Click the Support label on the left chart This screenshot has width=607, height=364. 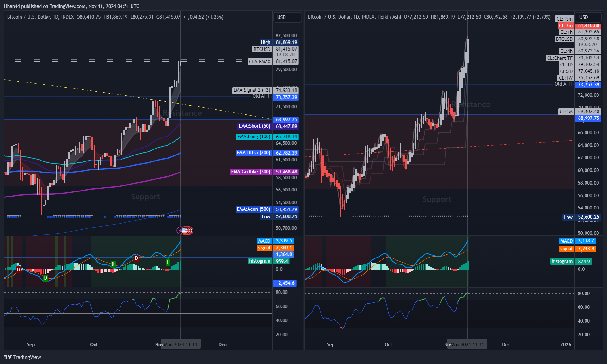click(145, 197)
